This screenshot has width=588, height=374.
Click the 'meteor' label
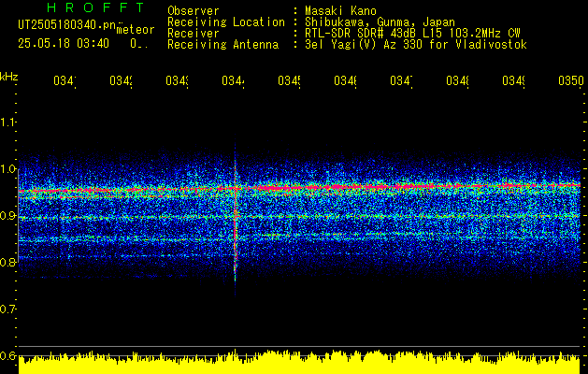pos(136,30)
